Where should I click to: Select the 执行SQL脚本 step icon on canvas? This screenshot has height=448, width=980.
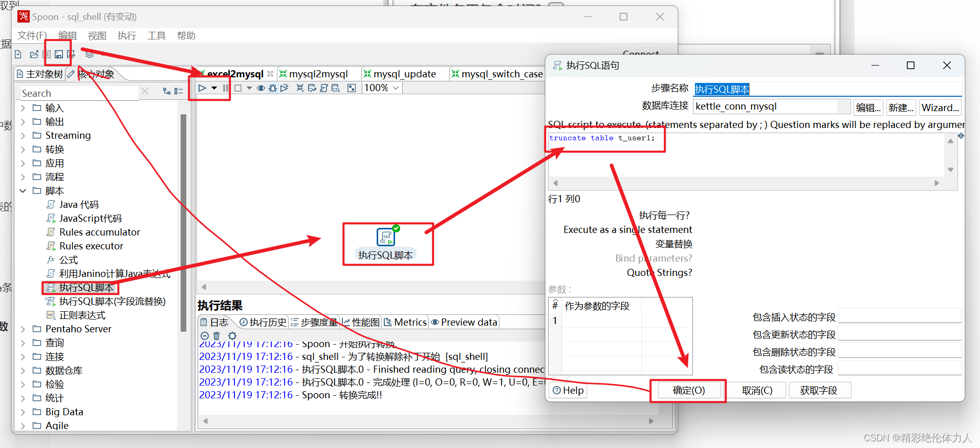[x=386, y=237]
